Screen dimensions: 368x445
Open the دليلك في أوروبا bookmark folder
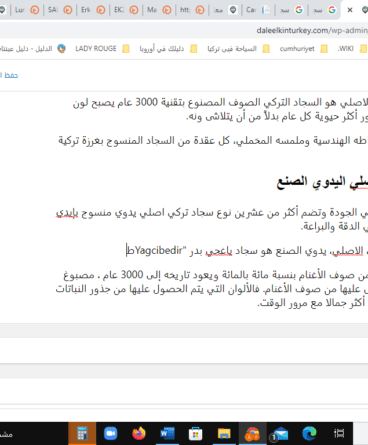(168, 49)
